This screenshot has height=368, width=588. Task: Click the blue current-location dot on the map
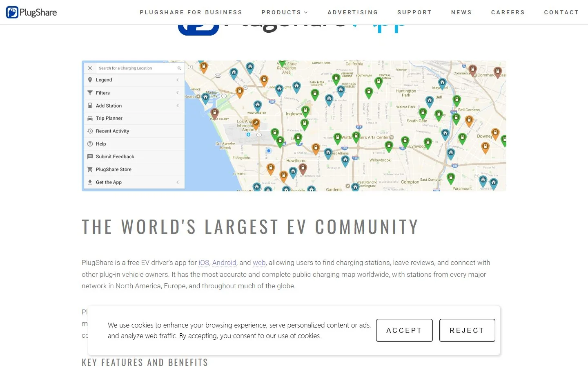269,151
